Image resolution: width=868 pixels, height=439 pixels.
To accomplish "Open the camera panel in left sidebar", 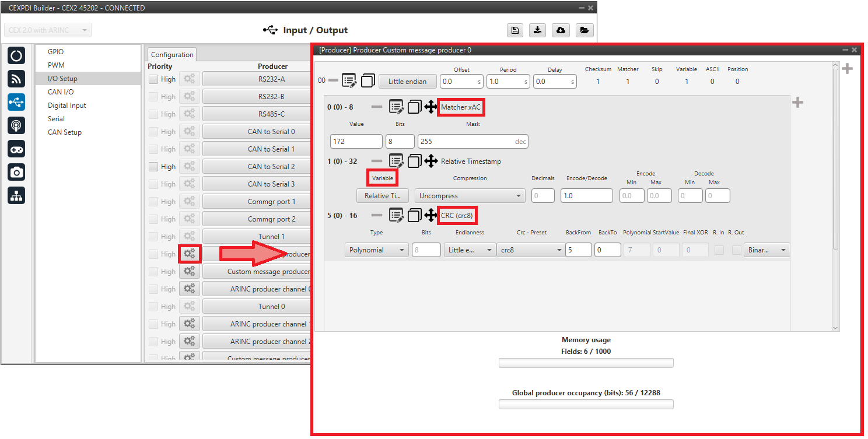I will [16, 172].
